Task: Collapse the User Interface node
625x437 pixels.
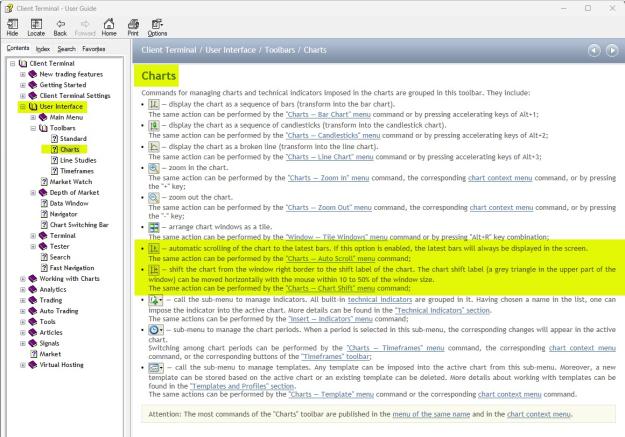Action: point(23,106)
